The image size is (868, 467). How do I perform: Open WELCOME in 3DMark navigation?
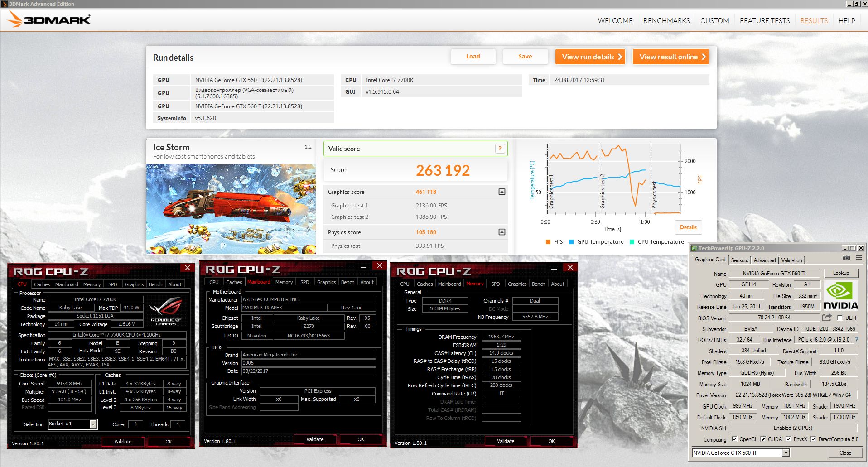615,20
